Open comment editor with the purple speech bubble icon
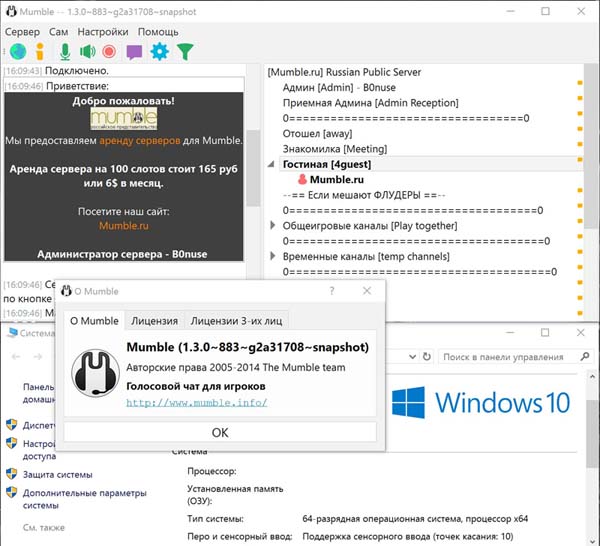 (134, 51)
